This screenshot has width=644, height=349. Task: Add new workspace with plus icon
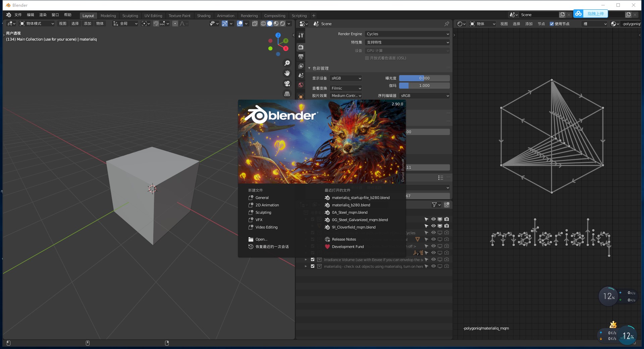click(x=314, y=16)
